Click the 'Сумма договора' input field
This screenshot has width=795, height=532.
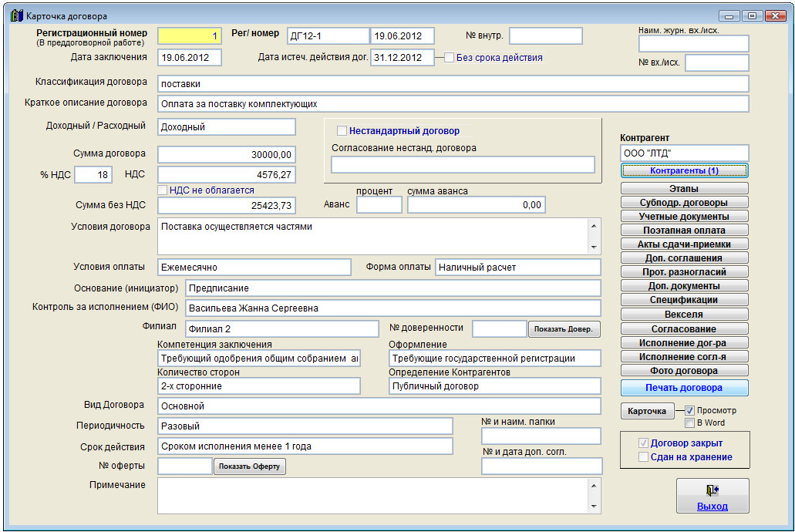tap(226, 154)
